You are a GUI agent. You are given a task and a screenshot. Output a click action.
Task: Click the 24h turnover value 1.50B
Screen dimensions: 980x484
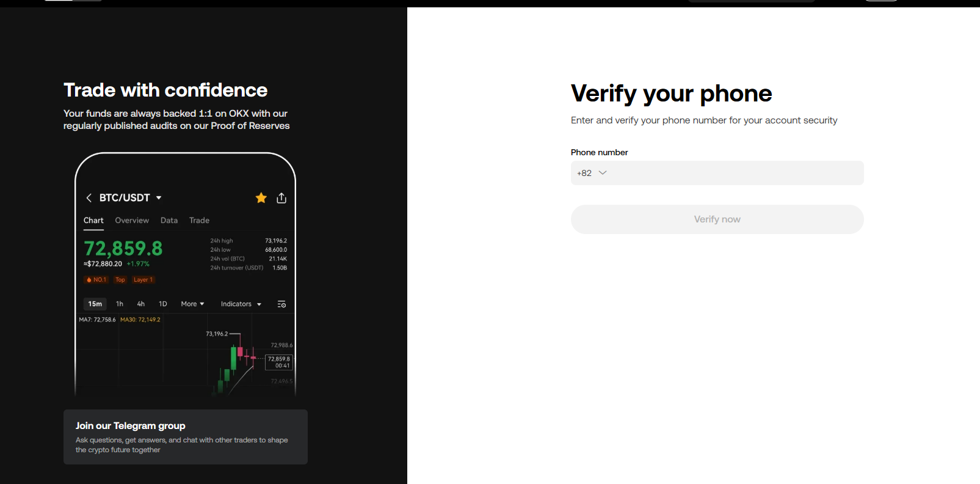[x=280, y=268]
